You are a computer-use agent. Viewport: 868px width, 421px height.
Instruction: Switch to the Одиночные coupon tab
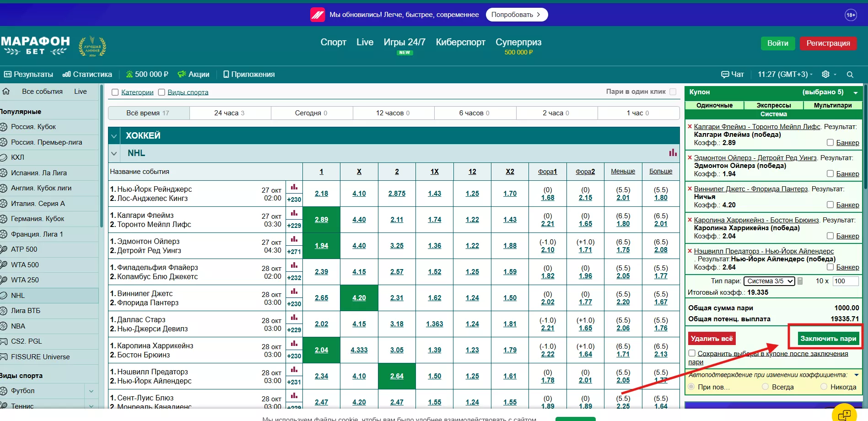[x=714, y=105]
